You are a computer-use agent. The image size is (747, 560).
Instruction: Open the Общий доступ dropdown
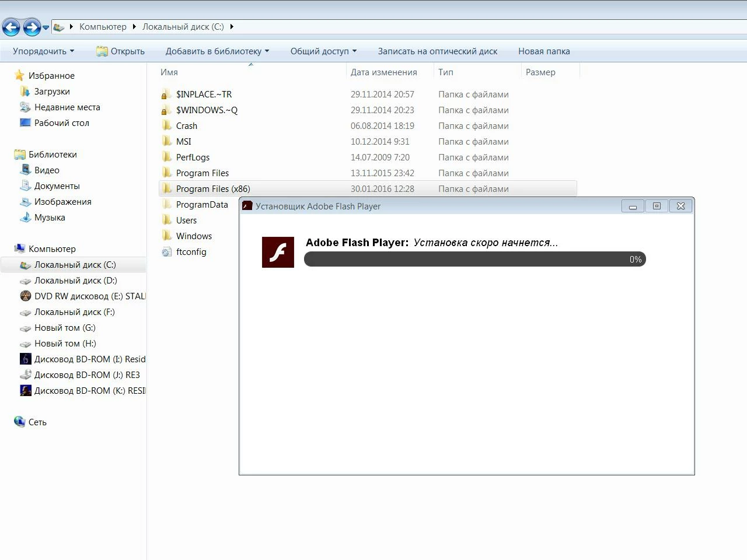(323, 51)
